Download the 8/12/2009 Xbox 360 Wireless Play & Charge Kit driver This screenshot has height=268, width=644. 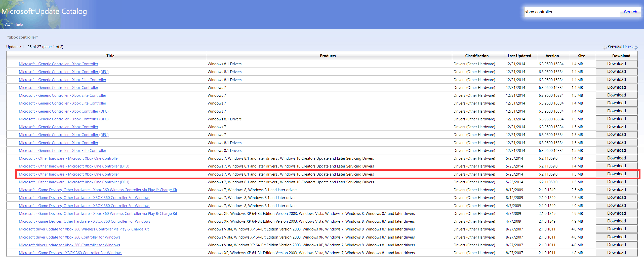[616, 190]
